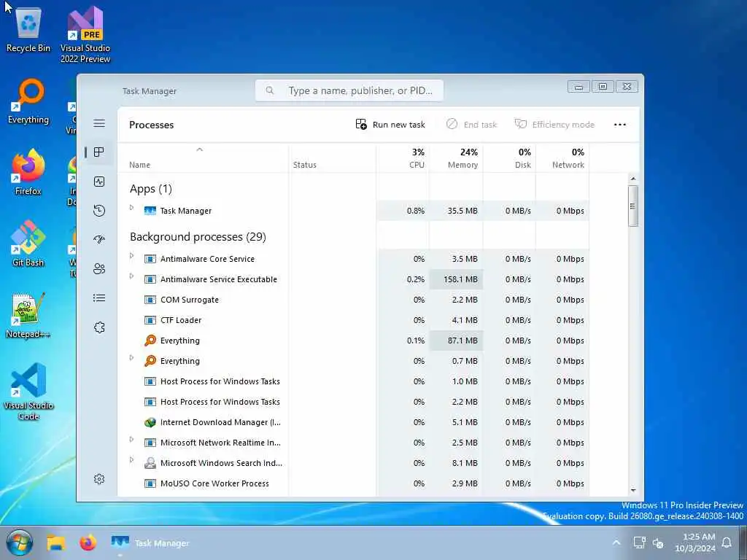The image size is (747, 560).
Task: Select the Everything process using 87.1 MB
Action: point(354,341)
